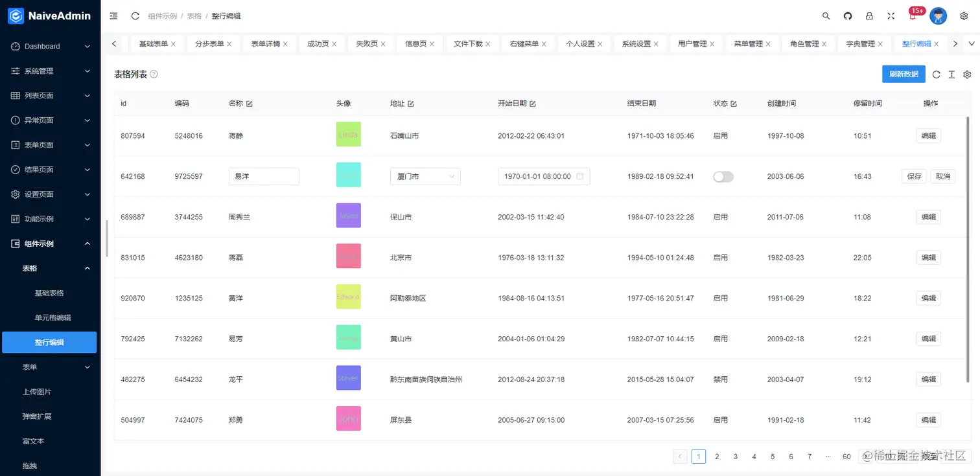Screen dimensions: 980x476
Task: Click the 刷新数据 button
Action: coord(904,74)
